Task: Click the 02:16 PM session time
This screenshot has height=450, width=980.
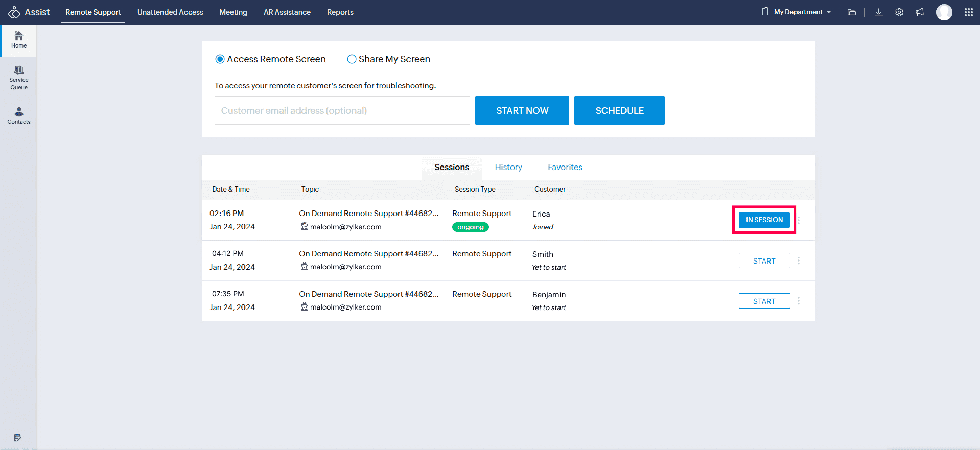Action: 227,214
